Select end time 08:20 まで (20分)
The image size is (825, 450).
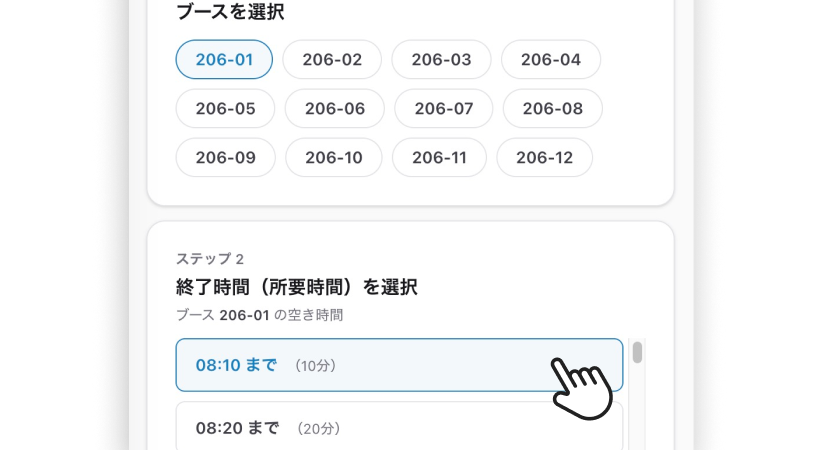tap(399, 427)
